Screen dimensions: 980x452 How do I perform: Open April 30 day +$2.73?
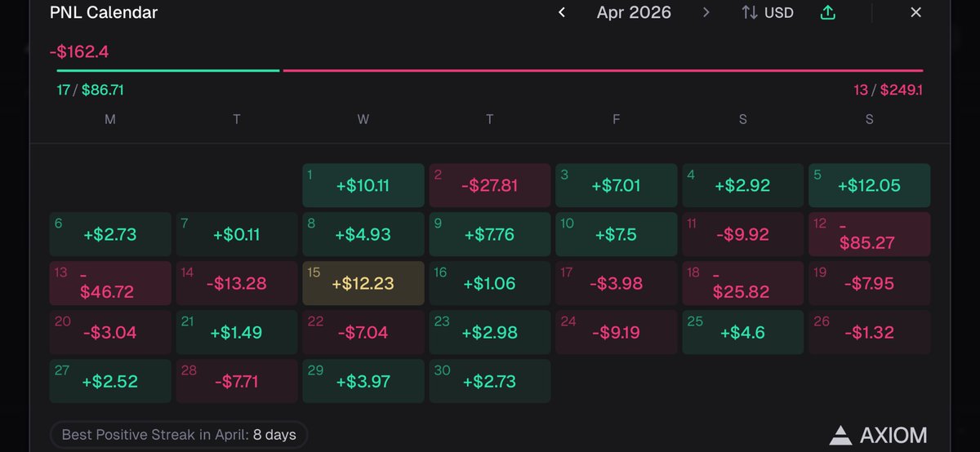[x=490, y=381]
